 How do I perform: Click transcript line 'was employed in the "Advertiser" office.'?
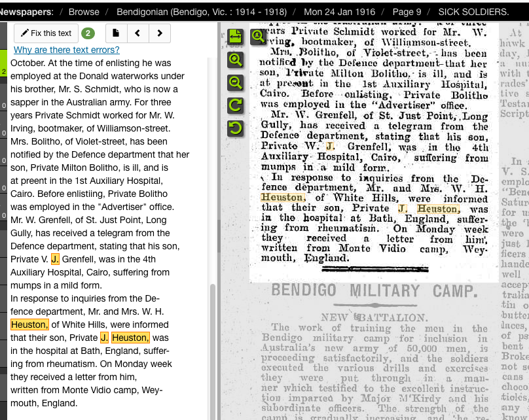pyautogui.click(x=92, y=207)
